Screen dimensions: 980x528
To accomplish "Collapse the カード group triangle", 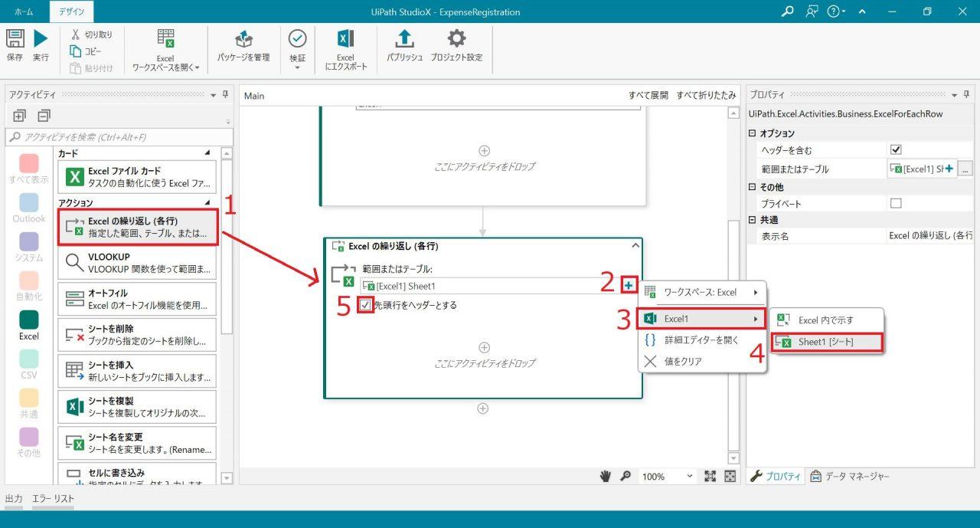I will [x=208, y=153].
